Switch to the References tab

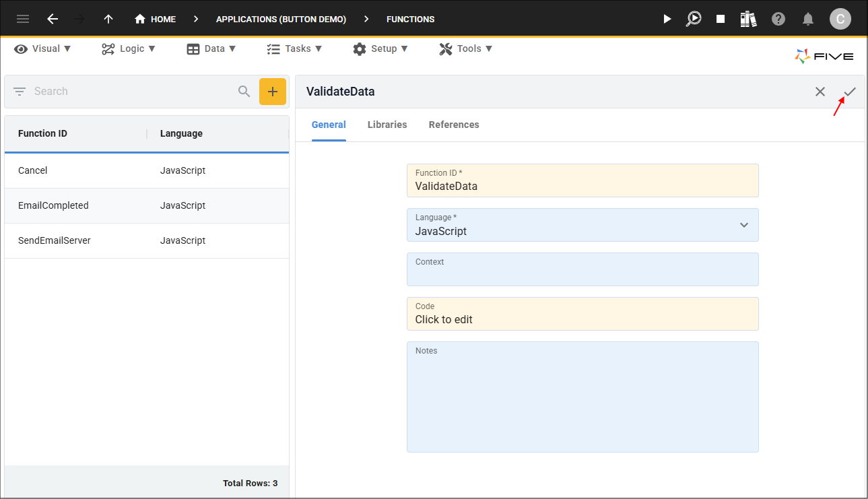point(454,125)
